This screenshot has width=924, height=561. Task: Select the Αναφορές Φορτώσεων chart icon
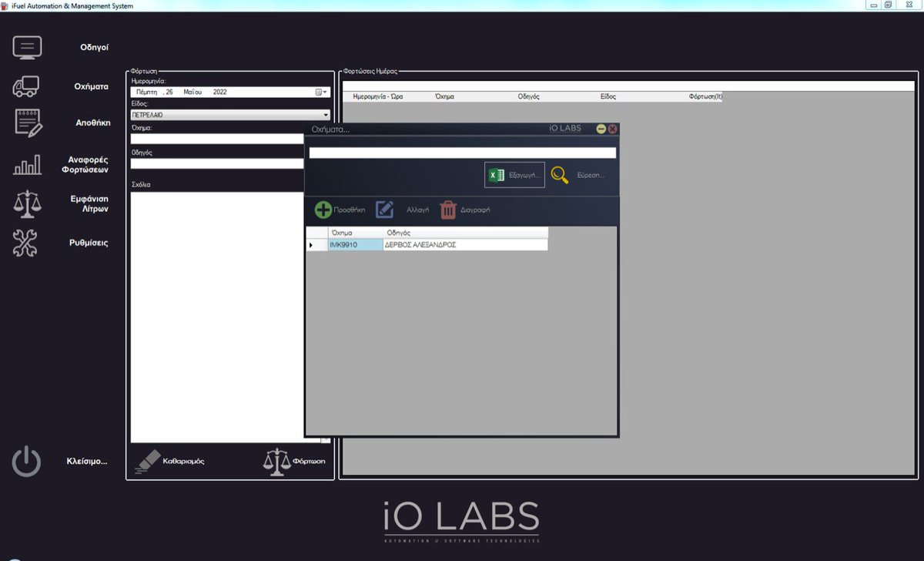tap(27, 164)
